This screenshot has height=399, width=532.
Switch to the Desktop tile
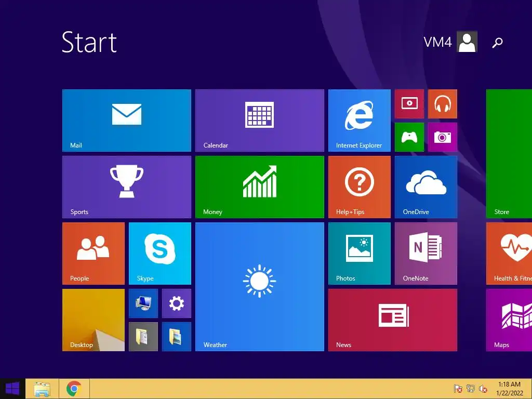point(94,320)
